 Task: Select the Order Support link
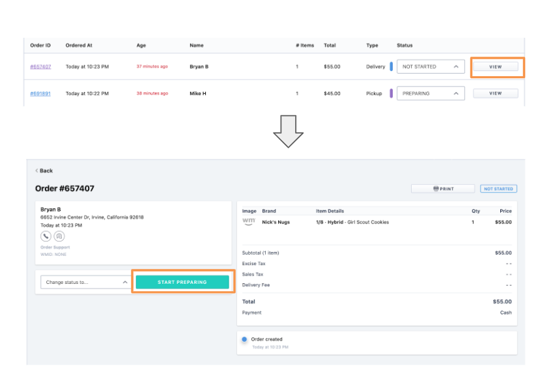click(x=55, y=247)
